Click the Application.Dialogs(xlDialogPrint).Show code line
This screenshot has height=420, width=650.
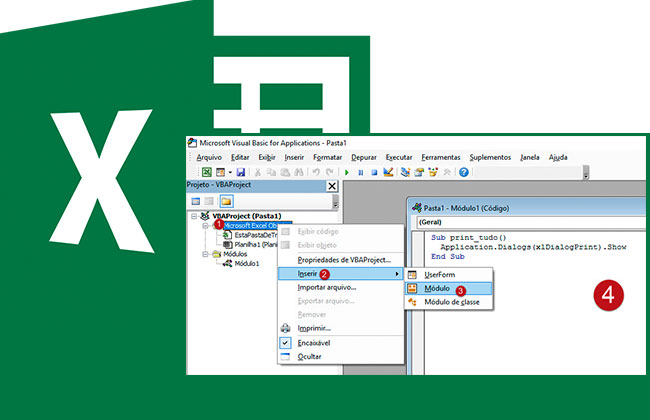[x=533, y=247]
